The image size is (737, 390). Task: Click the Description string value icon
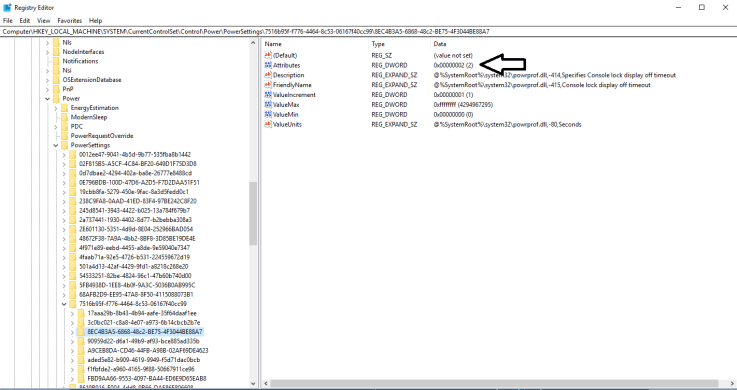click(268, 75)
